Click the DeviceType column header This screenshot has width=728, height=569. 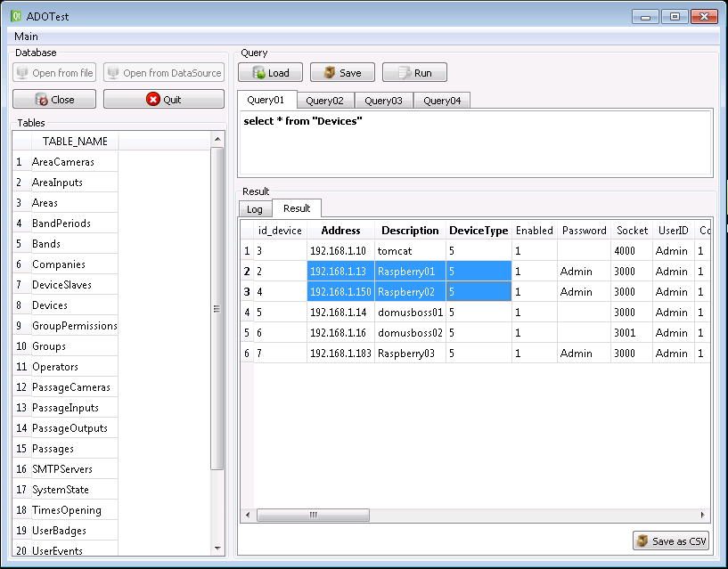pos(479,231)
